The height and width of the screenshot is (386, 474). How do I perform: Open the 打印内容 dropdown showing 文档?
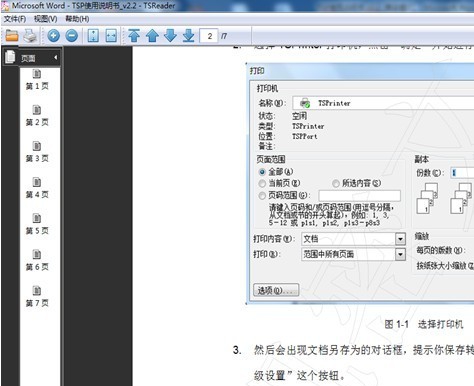pos(353,239)
